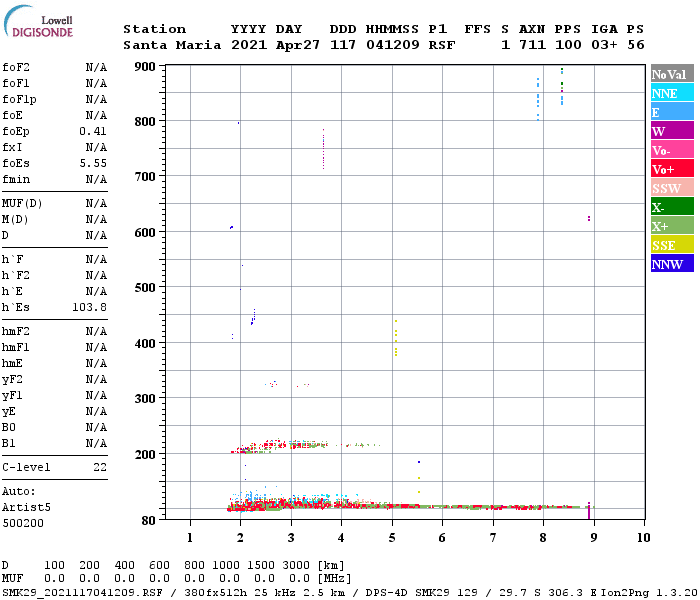Select the Vo+ legend swatch

pos(672,169)
